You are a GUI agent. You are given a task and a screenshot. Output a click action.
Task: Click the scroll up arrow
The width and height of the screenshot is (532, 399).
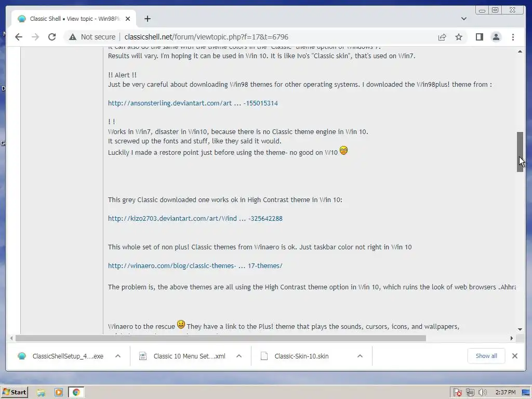pyautogui.click(x=520, y=51)
